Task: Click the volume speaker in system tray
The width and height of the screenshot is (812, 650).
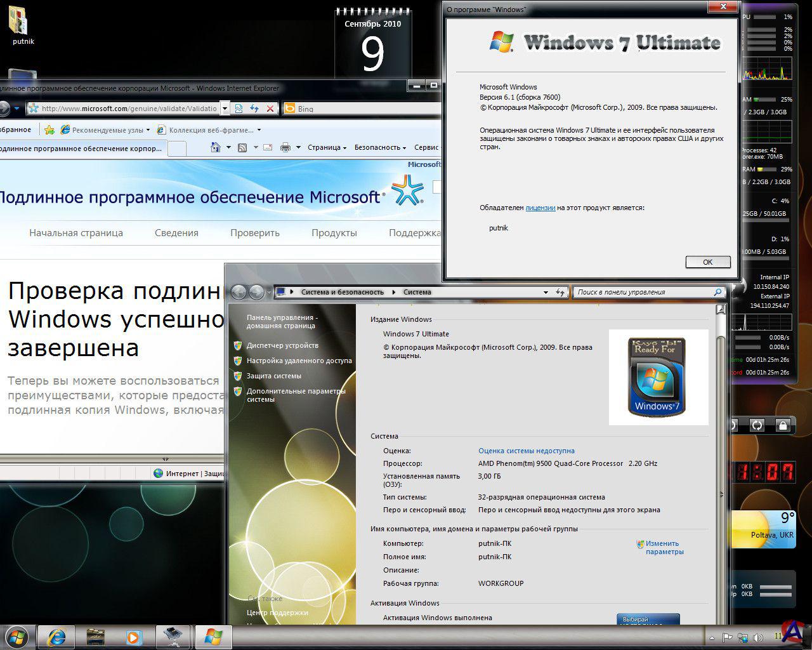Action: 757,637
